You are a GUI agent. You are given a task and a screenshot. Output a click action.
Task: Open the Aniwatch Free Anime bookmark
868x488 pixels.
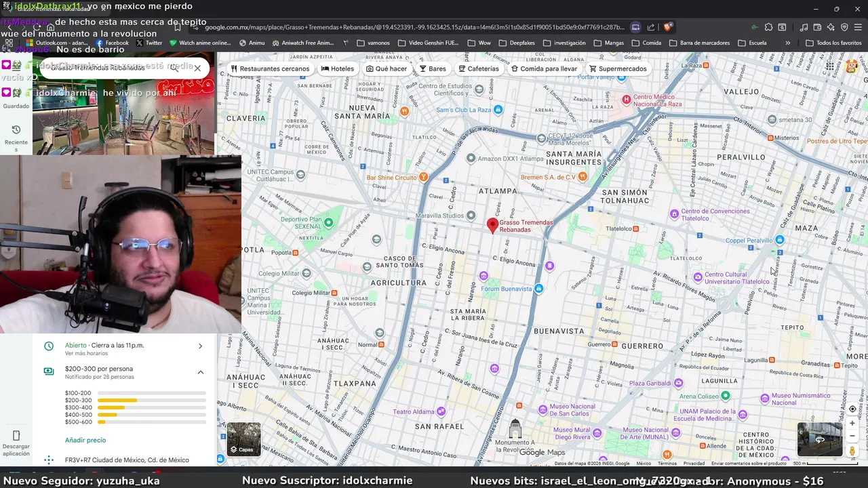coord(304,43)
